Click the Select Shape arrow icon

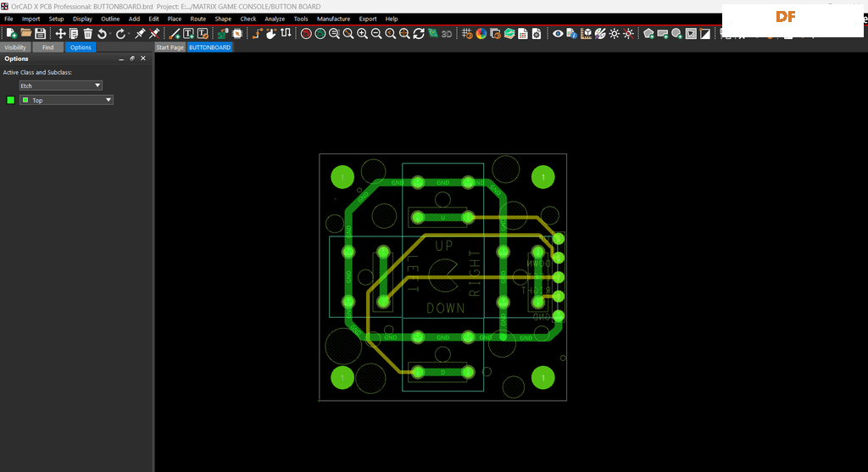[x=691, y=34]
